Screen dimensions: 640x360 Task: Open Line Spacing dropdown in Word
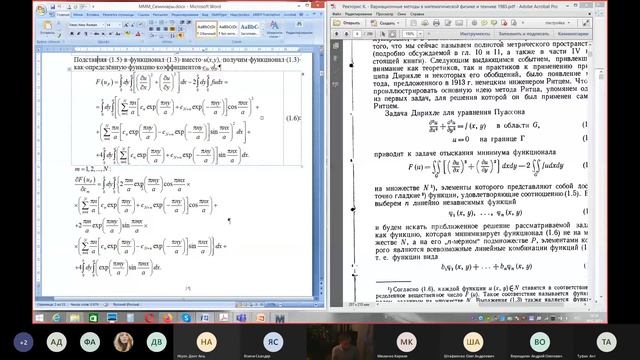(180, 29)
